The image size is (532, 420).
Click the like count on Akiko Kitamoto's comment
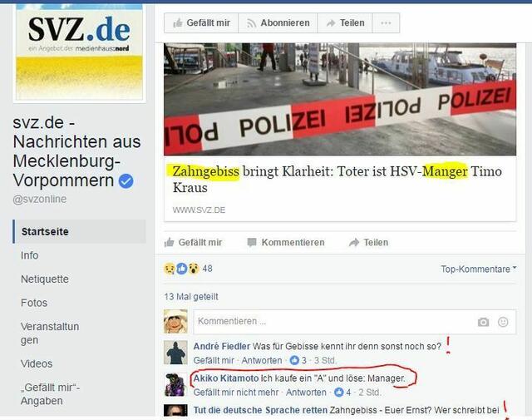[342, 393]
